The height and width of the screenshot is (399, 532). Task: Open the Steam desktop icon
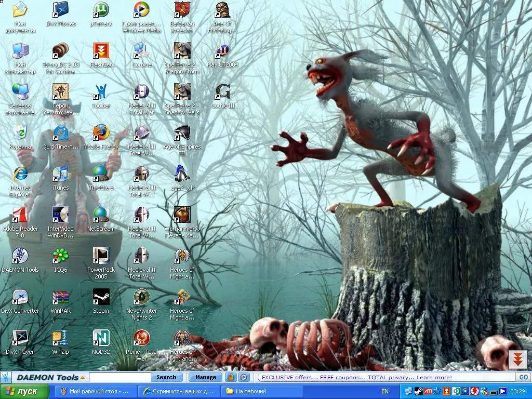101,301
